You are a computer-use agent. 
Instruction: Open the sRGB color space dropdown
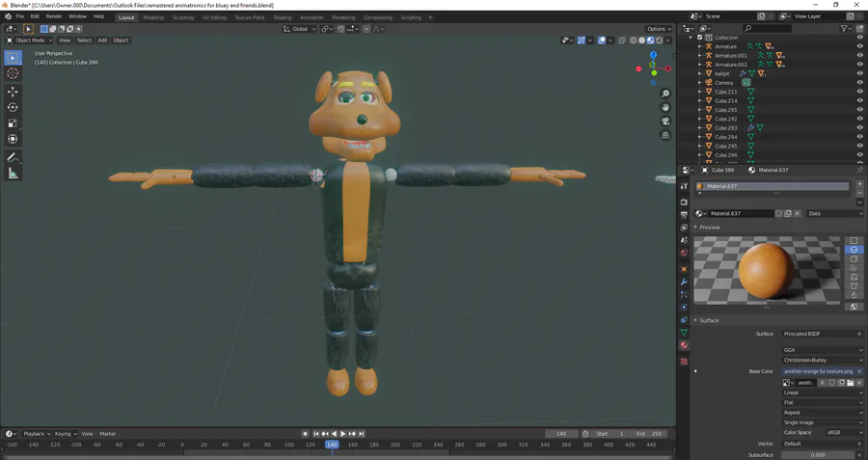coord(844,432)
